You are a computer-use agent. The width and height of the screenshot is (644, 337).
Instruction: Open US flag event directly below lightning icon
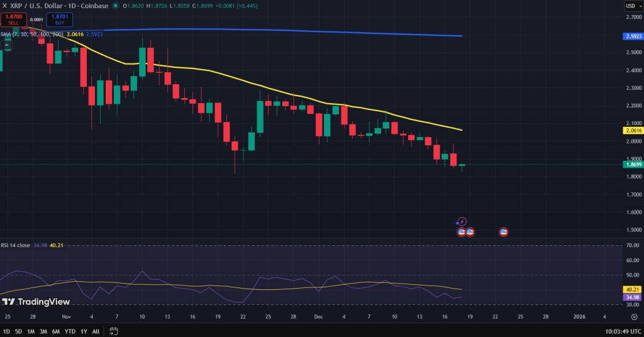click(x=461, y=232)
